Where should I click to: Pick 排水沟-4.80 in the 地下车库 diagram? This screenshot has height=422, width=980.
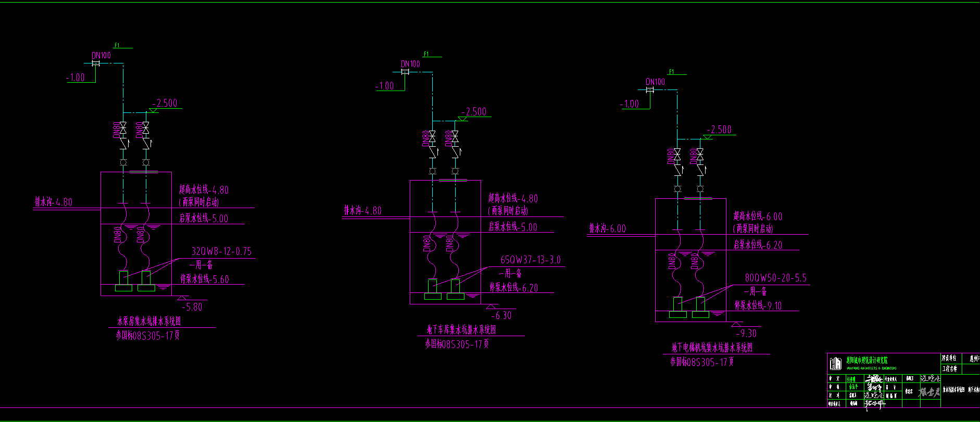point(362,210)
